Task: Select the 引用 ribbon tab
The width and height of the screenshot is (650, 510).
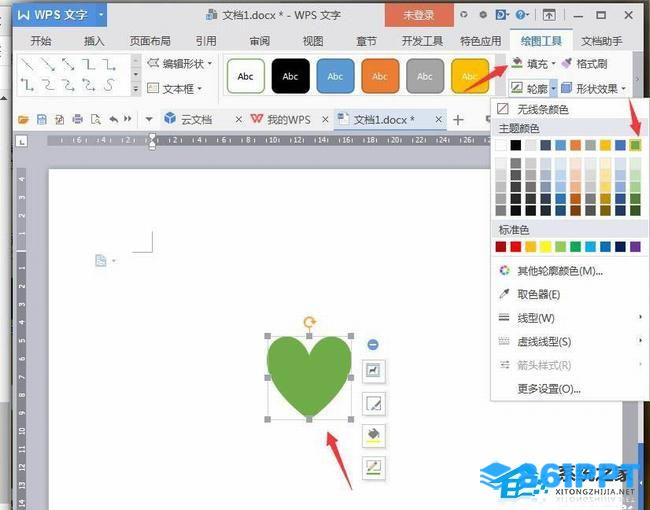Action: (206, 41)
